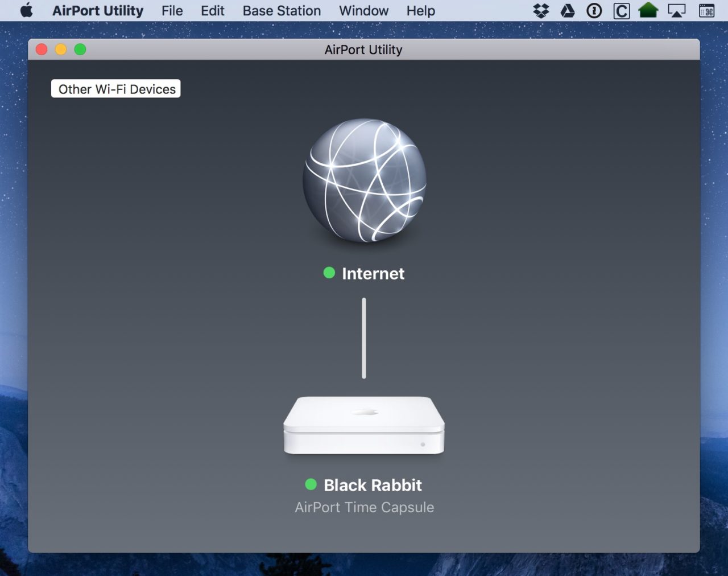Open the AirPort Utility app menu

coord(98,11)
